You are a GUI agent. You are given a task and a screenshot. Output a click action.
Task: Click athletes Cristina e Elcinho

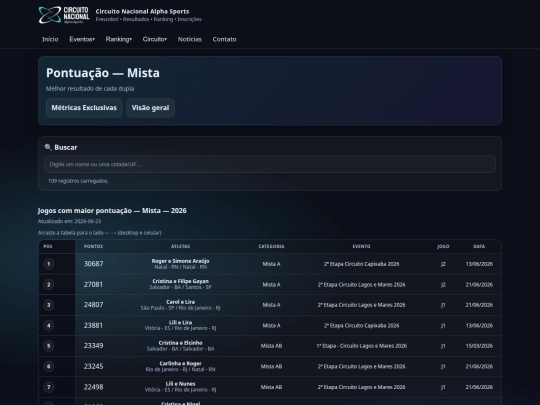(180, 343)
